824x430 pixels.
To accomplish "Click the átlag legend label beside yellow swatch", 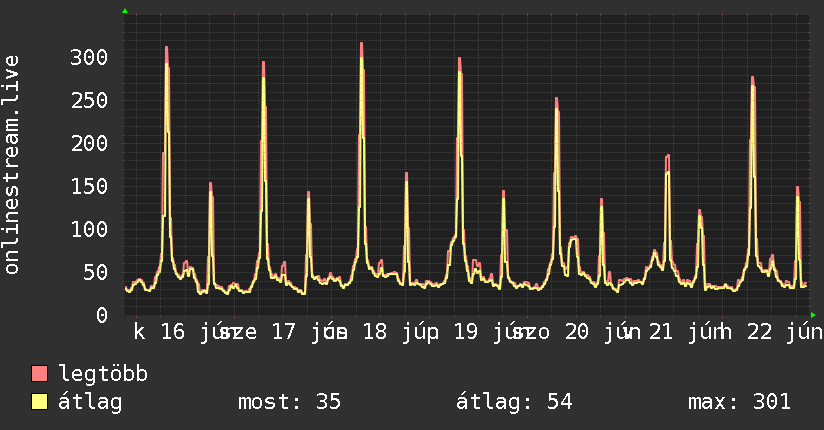I will (90, 402).
